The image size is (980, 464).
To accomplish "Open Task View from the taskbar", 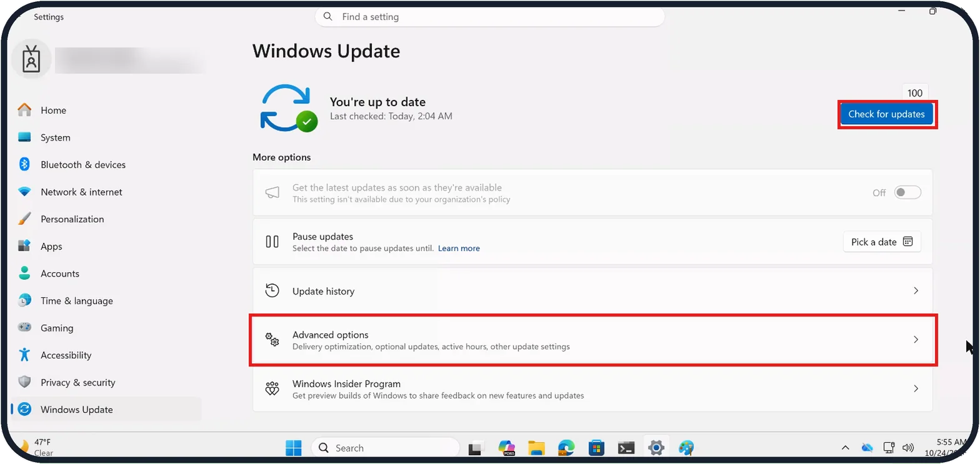I will [476, 448].
